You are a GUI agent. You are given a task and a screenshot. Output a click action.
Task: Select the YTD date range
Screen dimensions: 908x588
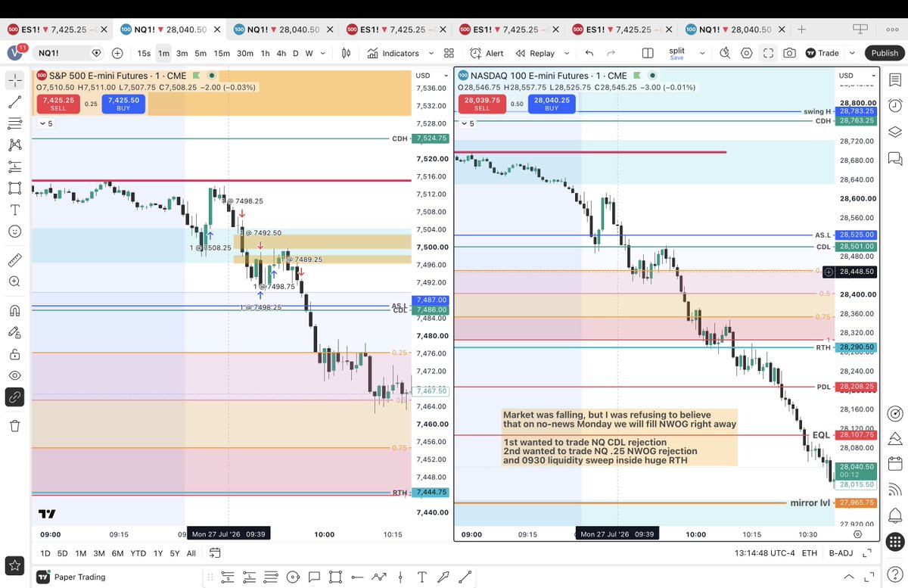click(138, 553)
